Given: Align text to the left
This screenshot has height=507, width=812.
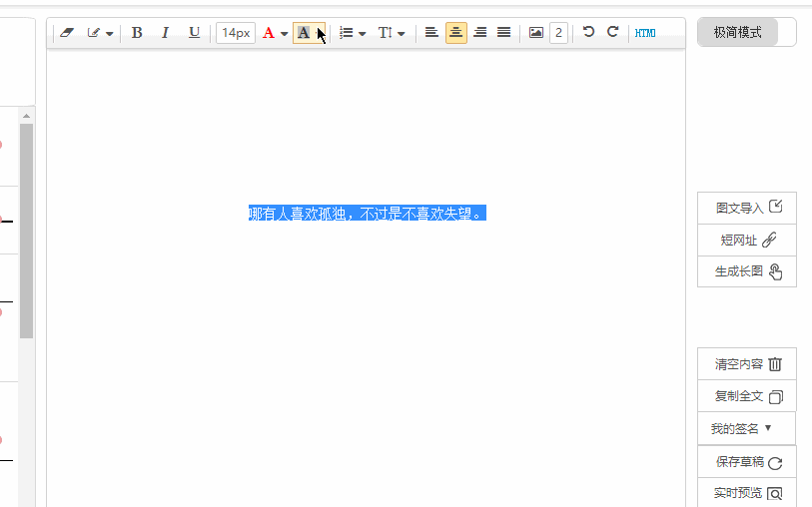Looking at the screenshot, I should (431, 33).
